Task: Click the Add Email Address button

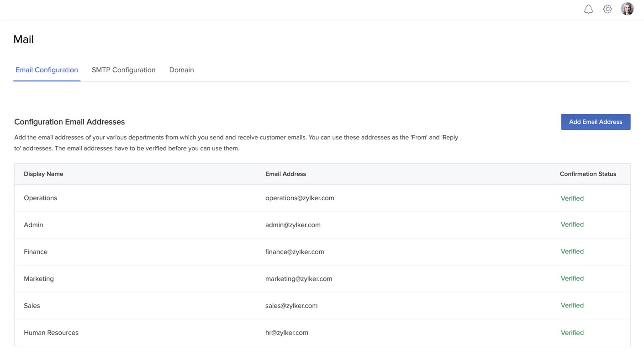Action: pos(596,122)
